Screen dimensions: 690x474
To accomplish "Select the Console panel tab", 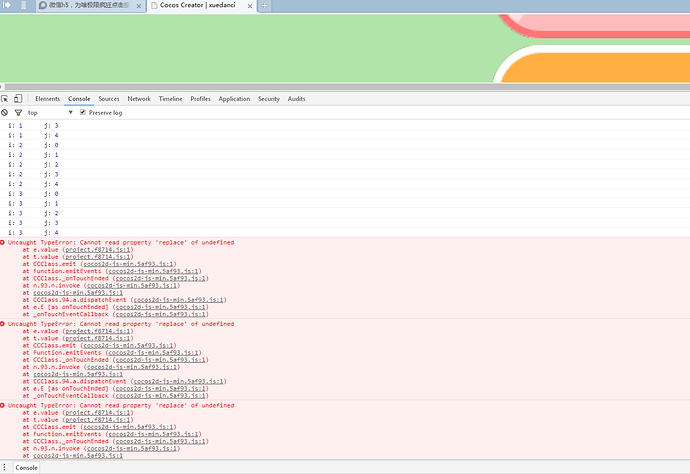I will (79, 99).
